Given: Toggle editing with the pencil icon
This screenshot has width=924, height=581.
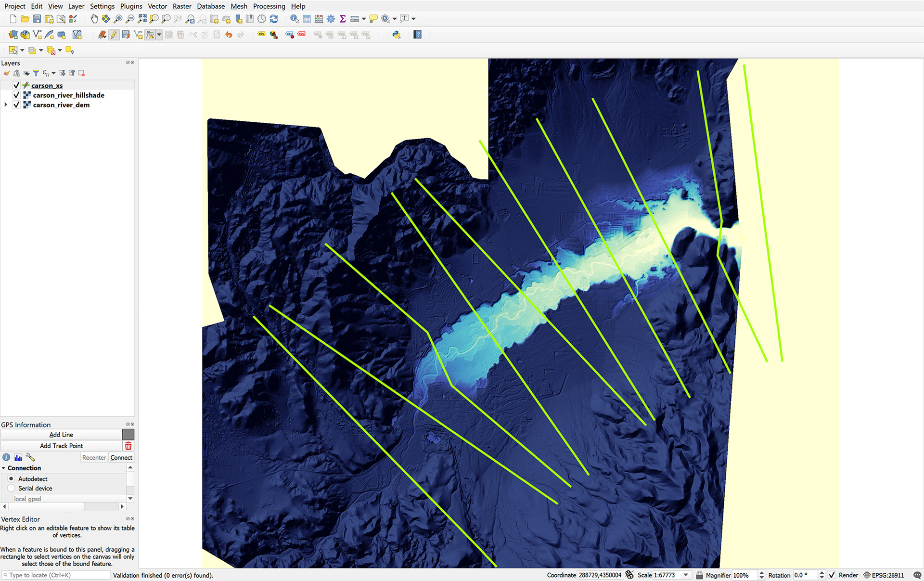Looking at the screenshot, I should 114,35.
